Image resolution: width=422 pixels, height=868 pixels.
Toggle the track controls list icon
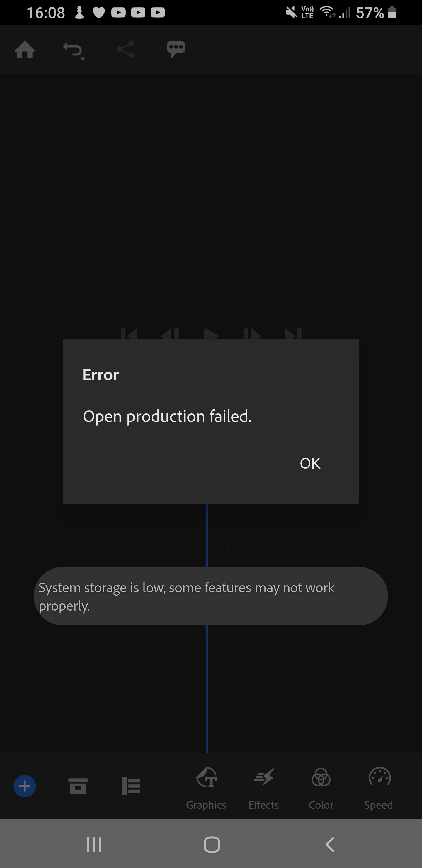pos(131,786)
